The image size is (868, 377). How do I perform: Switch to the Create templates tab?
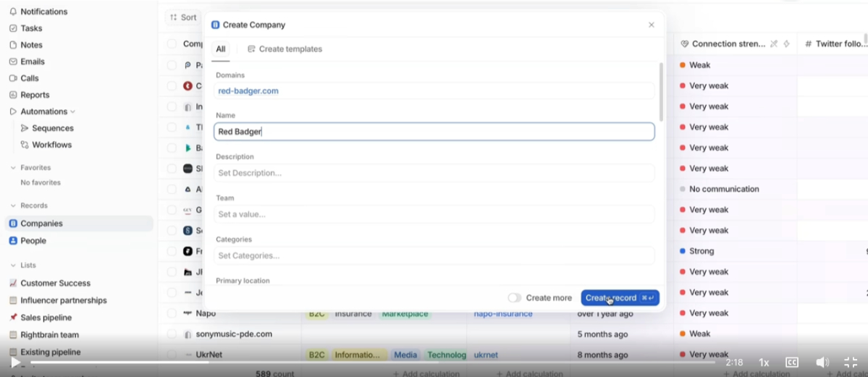coord(285,49)
